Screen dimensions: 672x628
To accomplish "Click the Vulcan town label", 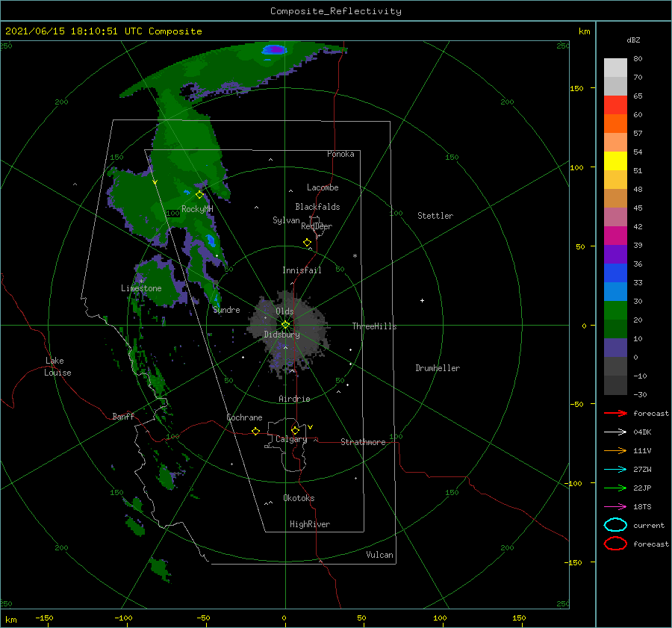I will coord(379,555).
